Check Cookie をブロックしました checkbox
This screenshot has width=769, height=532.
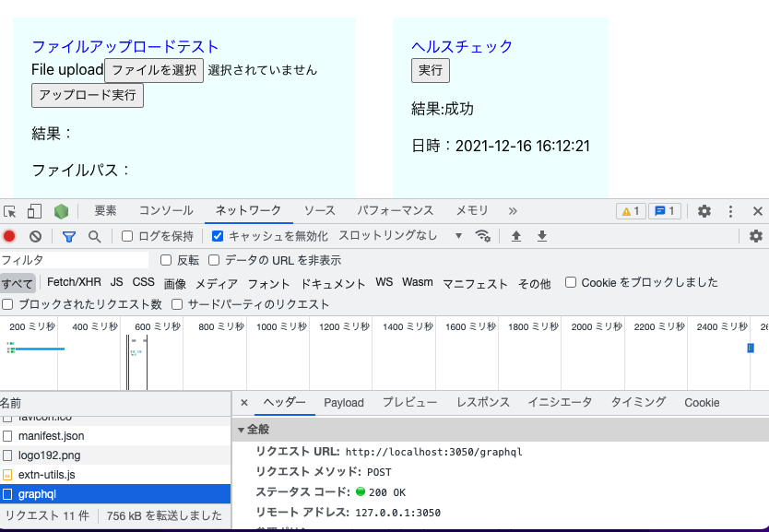point(571,282)
